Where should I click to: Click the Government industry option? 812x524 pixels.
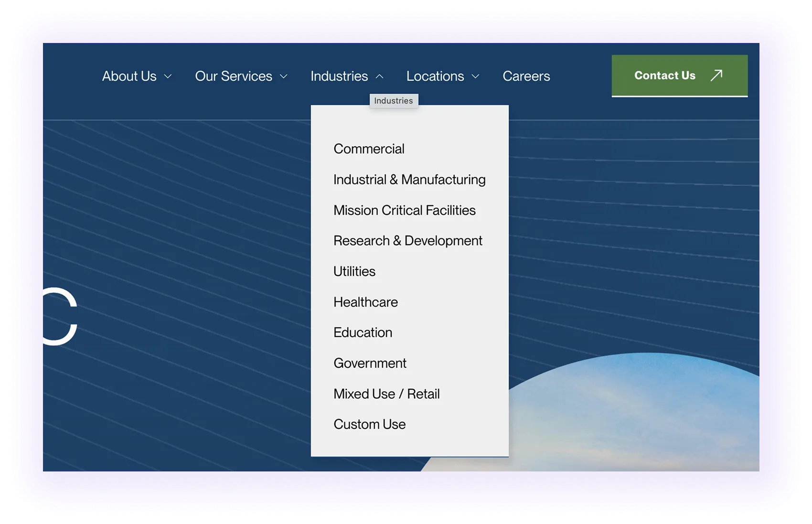[370, 363]
